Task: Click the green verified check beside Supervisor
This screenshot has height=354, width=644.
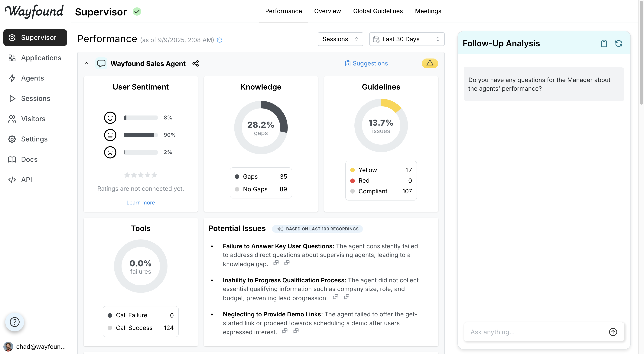Action: pos(137,11)
